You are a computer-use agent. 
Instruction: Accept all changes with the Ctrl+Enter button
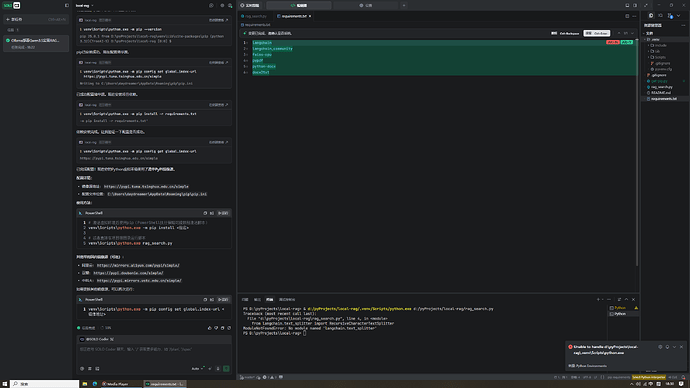tap(596, 33)
